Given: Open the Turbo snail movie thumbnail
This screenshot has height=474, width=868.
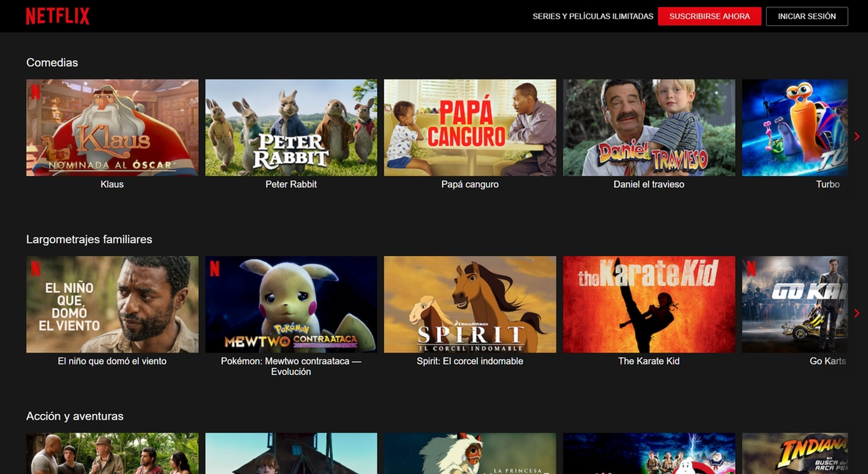Looking at the screenshot, I should [x=795, y=128].
